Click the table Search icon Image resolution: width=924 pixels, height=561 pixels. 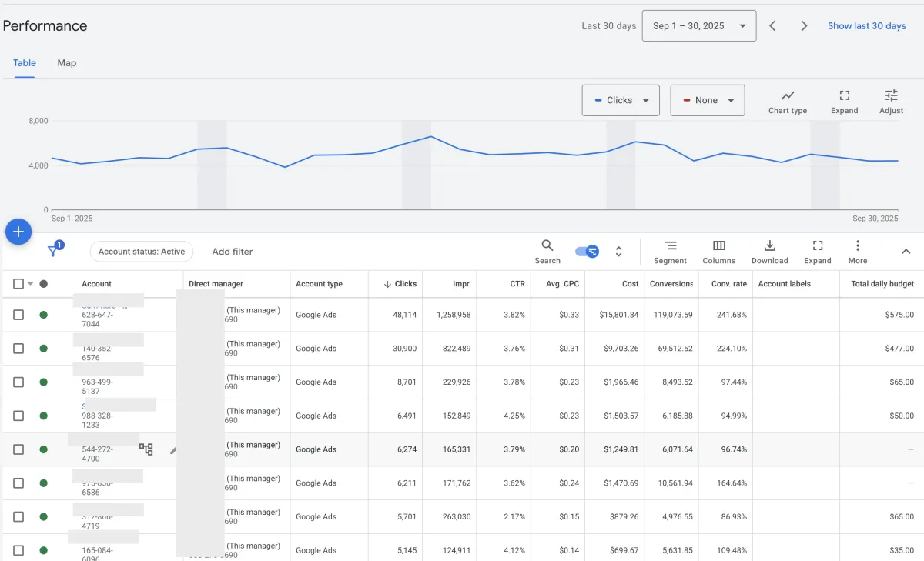(547, 251)
